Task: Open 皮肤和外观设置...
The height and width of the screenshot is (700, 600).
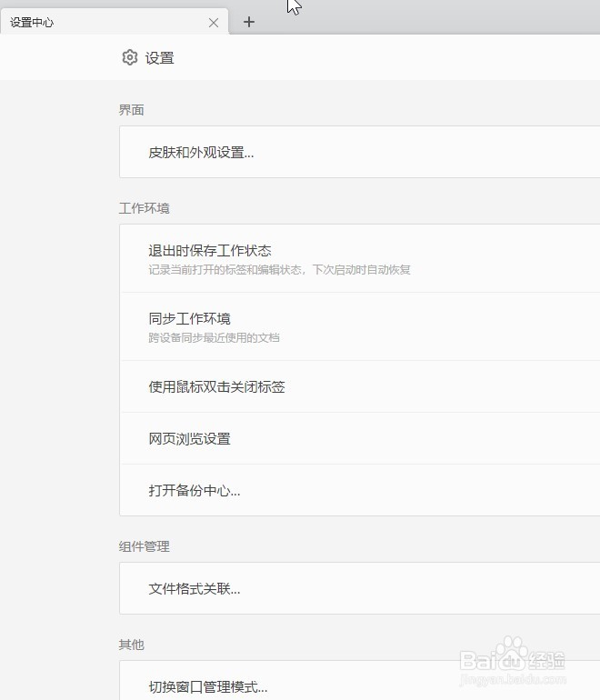Action: click(359, 152)
